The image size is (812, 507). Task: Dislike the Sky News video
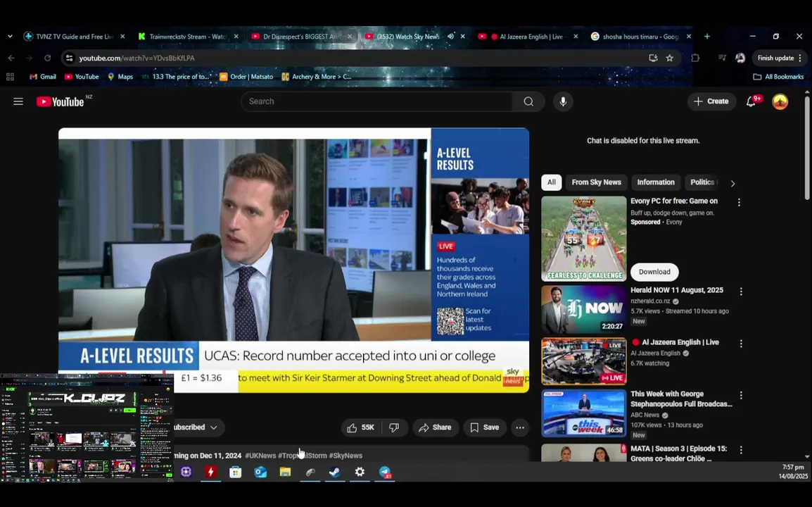coord(394,427)
